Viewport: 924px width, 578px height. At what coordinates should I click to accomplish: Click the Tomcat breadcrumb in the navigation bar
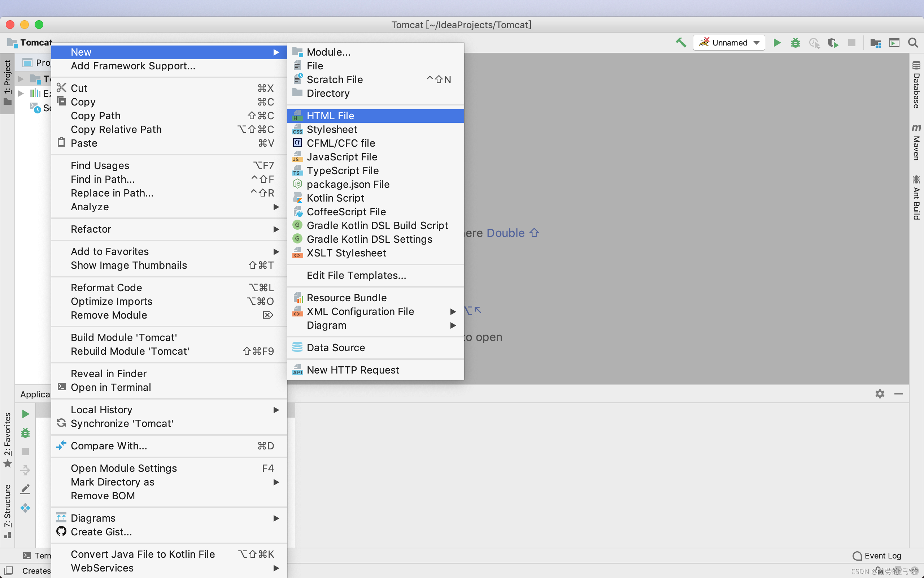pyautogui.click(x=30, y=42)
